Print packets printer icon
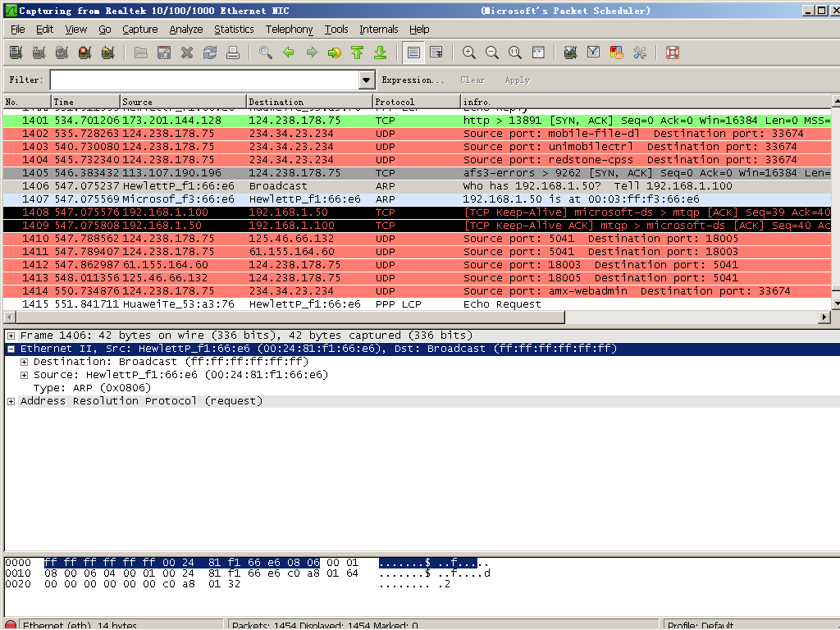The width and height of the screenshot is (840, 630). (x=233, y=52)
